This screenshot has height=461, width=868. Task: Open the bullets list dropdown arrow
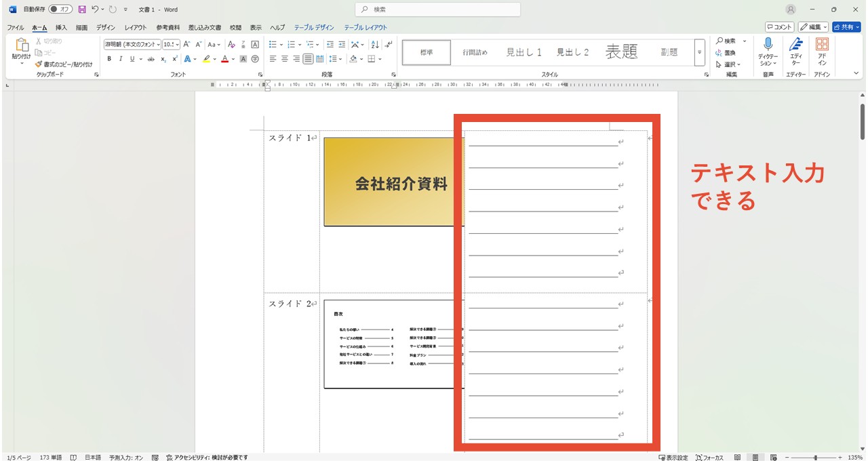[281, 44]
